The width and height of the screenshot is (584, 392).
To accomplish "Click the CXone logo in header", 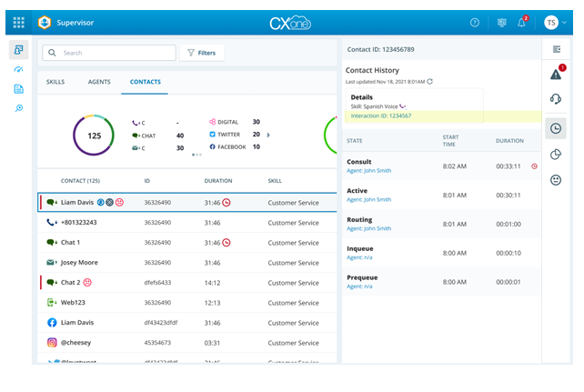I will pyautogui.click(x=290, y=23).
